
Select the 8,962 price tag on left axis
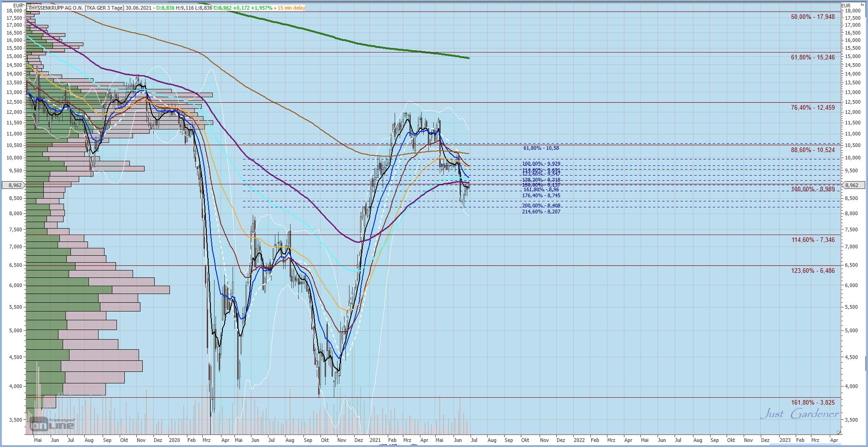coord(14,185)
